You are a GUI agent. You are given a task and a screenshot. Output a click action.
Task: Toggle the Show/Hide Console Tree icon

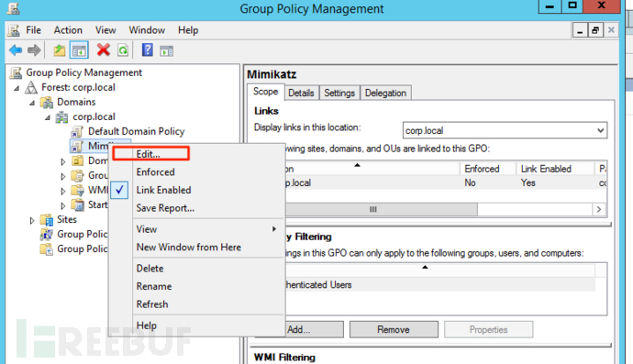(79, 50)
